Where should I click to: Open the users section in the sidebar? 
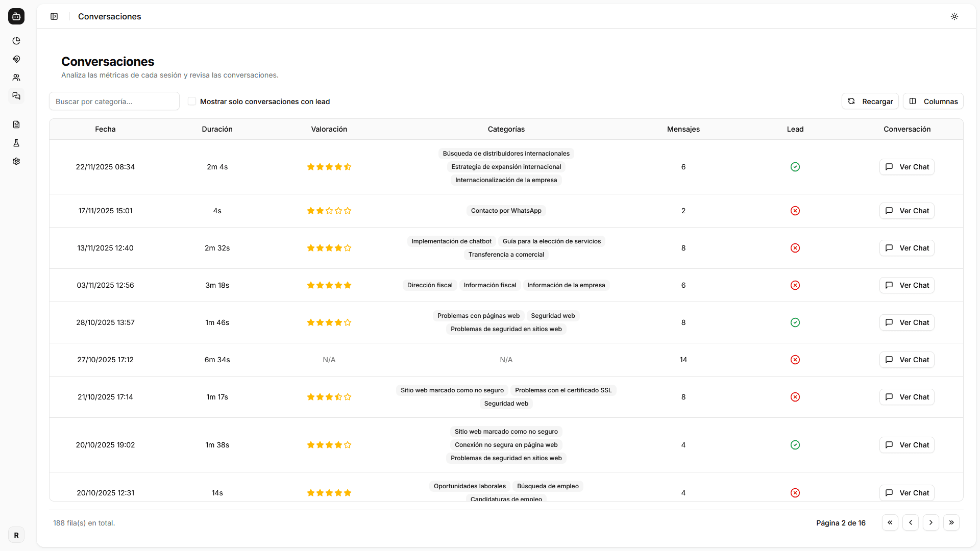(16, 78)
